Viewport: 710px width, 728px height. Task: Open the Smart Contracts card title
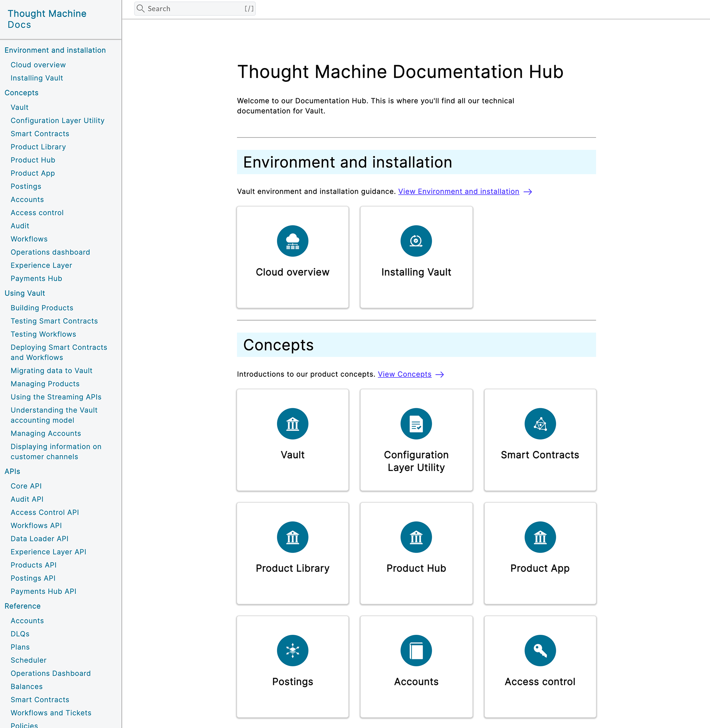[x=540, y=455]
